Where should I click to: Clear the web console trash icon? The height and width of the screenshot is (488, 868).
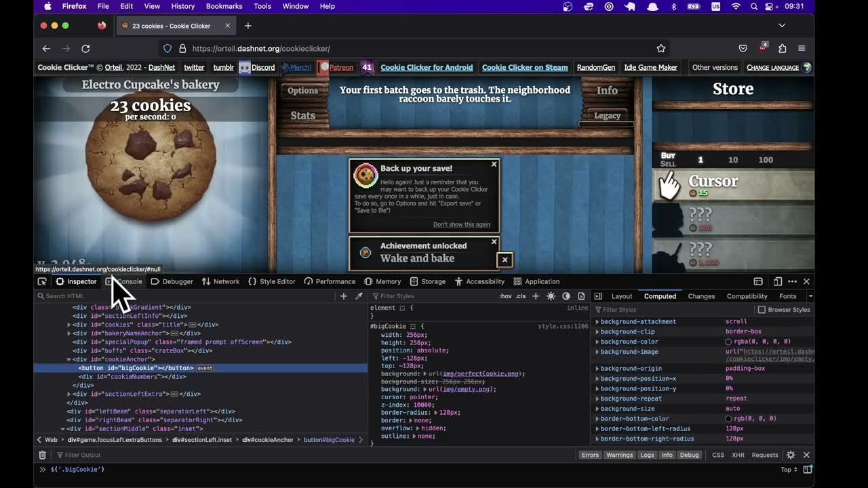(42, 455)
